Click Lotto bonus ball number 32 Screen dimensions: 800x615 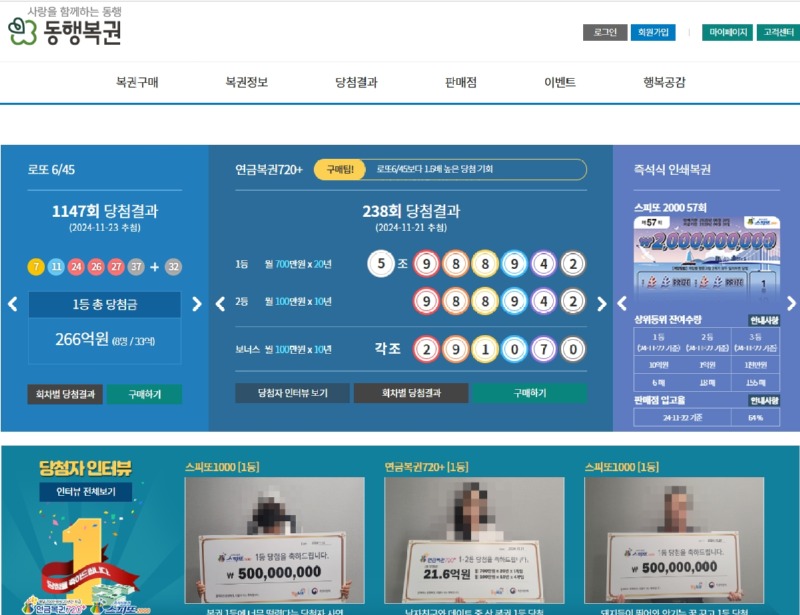173,266
